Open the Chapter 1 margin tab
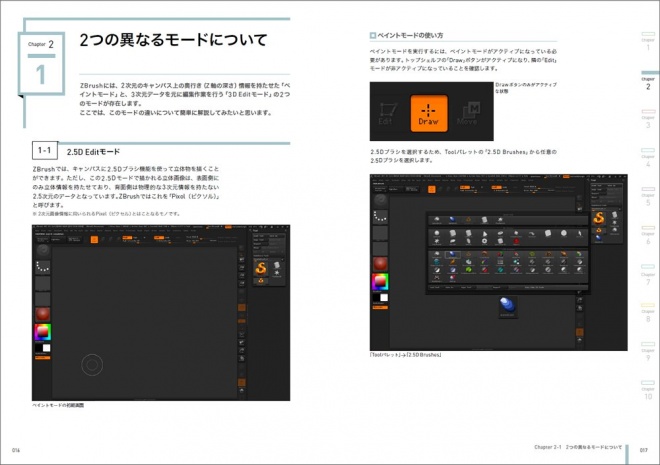The image size is (660, 465). point(648,42)
